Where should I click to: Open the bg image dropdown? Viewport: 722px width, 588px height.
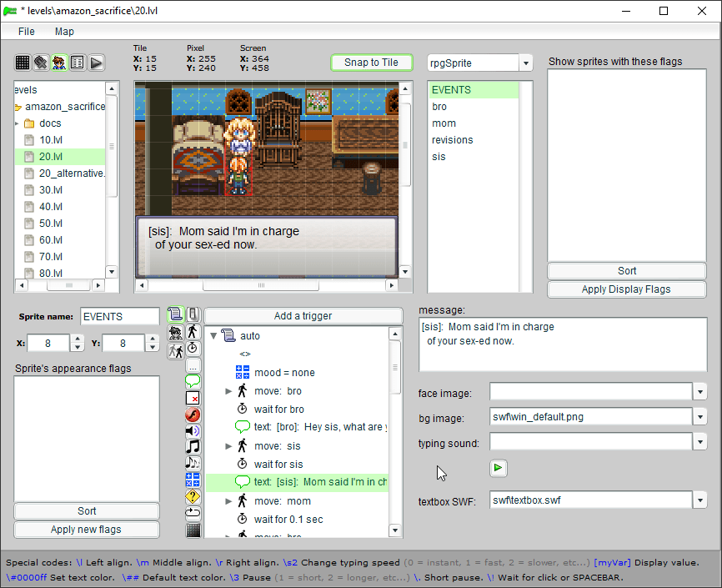click(700, 417)
